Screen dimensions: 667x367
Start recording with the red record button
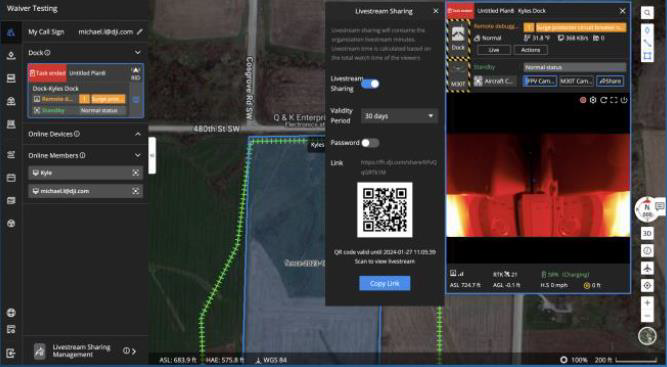tap(583, 100)
